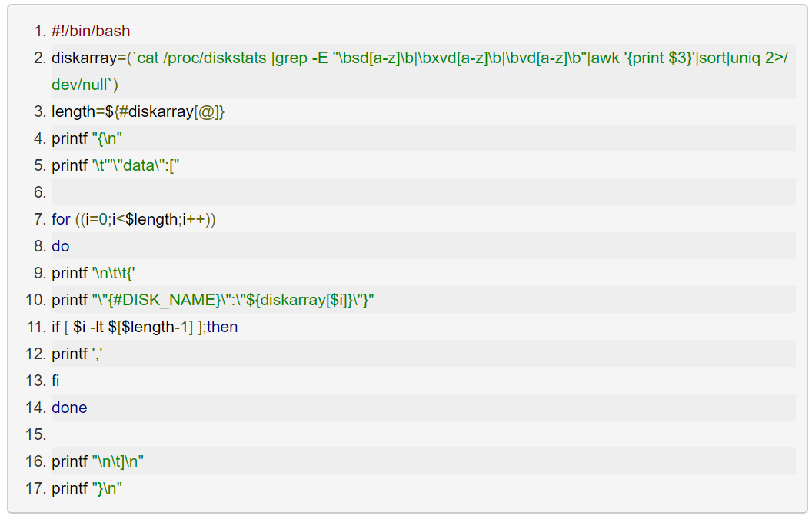Click the for keyword on line 7
Image resolution: width=812 pixels, height=519 pixels.
[61, 220]
